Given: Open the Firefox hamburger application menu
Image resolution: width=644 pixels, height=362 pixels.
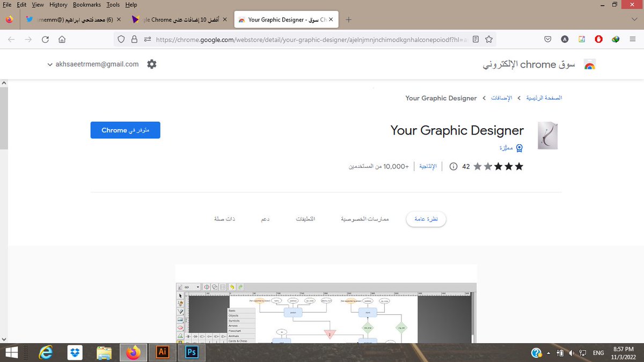Looking at the screenshot, I should click(x=634, y=39).
